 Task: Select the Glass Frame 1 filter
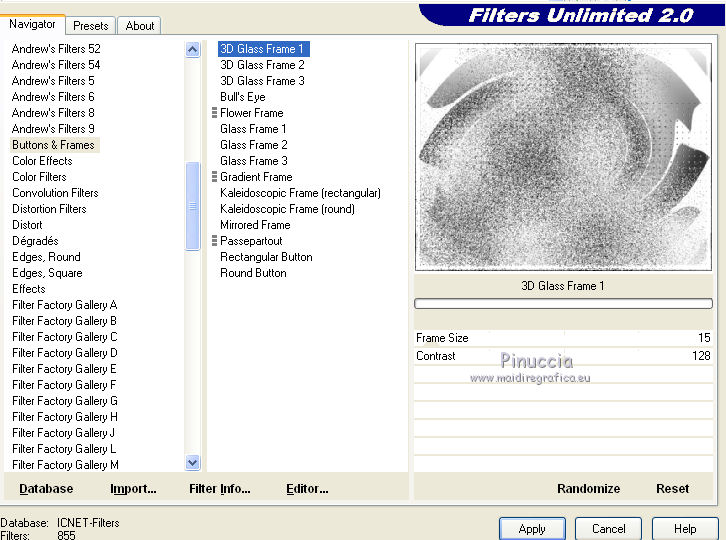253,129
